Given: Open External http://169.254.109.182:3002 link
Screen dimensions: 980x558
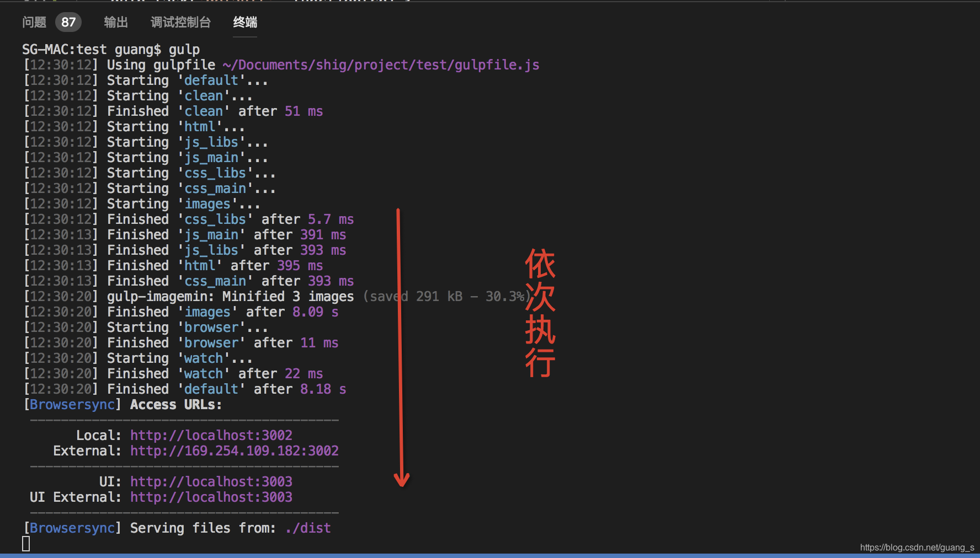Looking at the screenshot, I should 235,451.
